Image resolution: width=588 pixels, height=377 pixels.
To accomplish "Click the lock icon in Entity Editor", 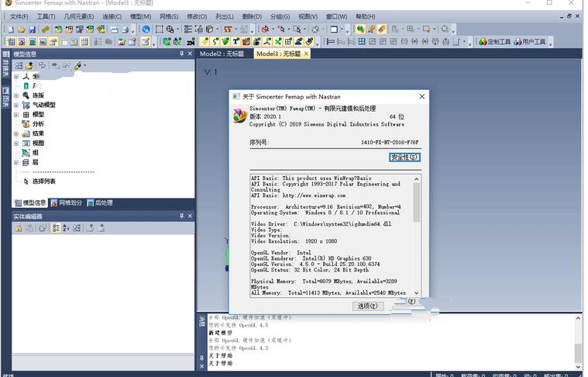I will pos(18,228).
